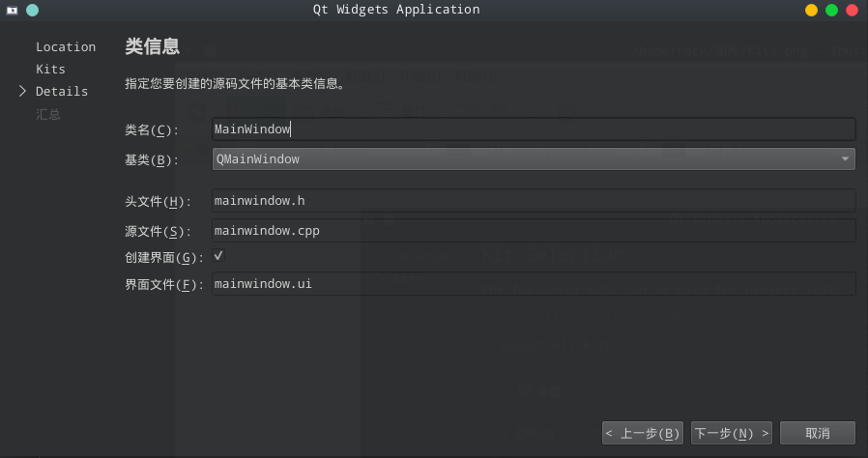The width and height of the screenshot is (868, 458).
Task: Focus the 源文件 mainwindow.cpp field
Action: tap(534, 231)
